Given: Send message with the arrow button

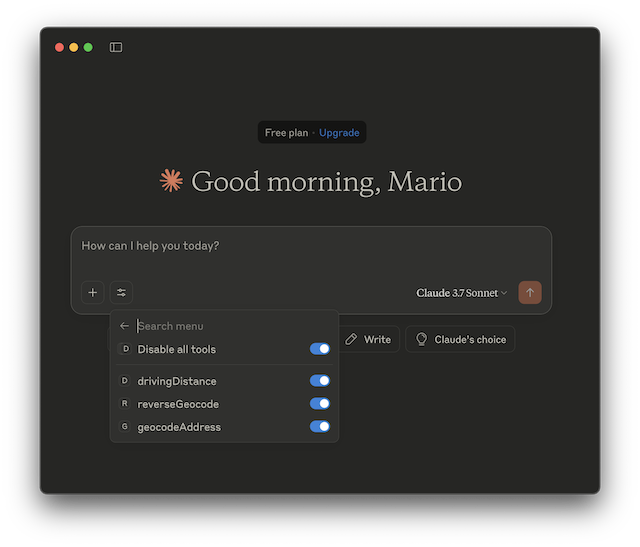Looking at the screenshot, I should coord(530,292).
